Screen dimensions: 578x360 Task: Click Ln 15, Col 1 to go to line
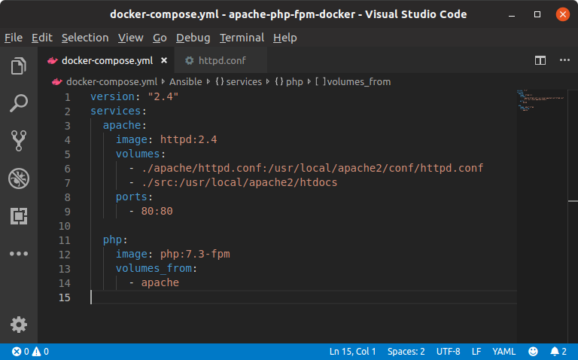352,352
